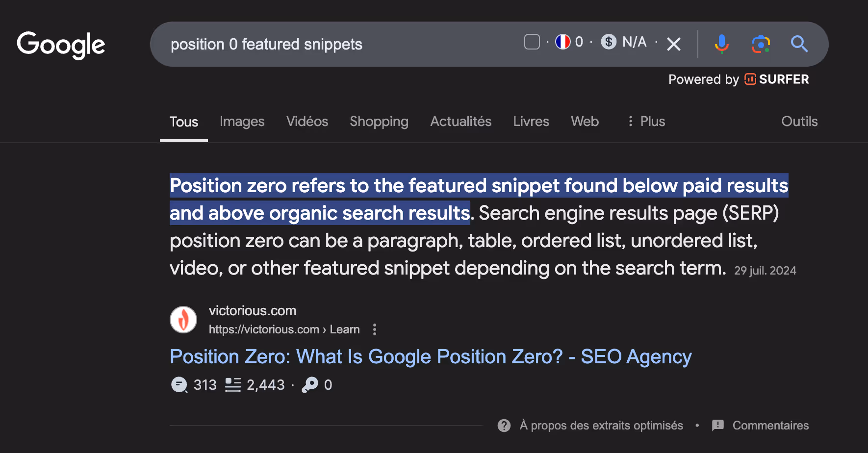Image resolution: width=868 pixels, height=453 pixels.
Task: Clear the search query with X
Action: point(674,45)
